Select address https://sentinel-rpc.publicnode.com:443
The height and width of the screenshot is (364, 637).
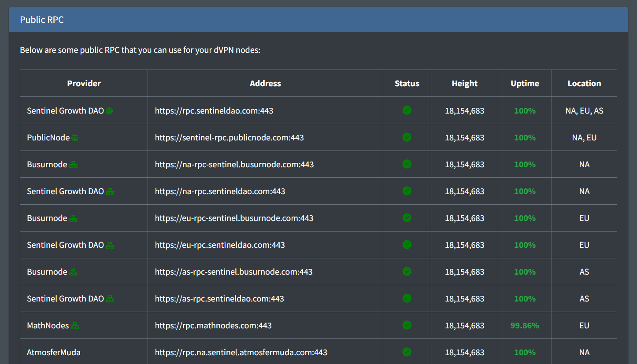click(x=230, y=138)
